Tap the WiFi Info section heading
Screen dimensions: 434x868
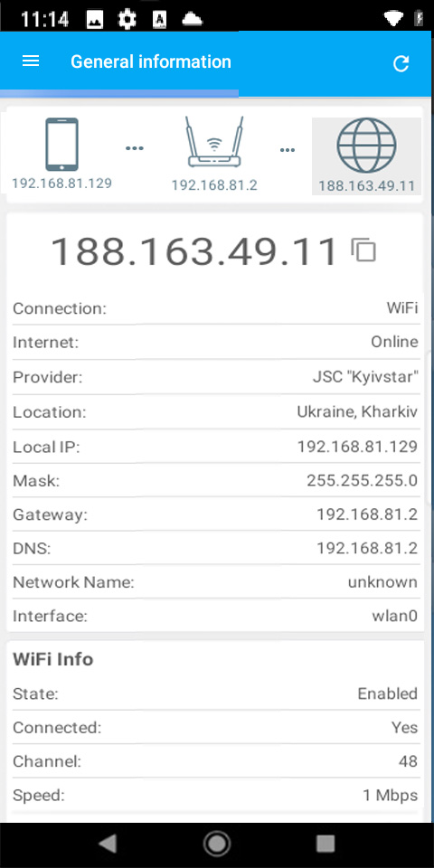point(53,659)
